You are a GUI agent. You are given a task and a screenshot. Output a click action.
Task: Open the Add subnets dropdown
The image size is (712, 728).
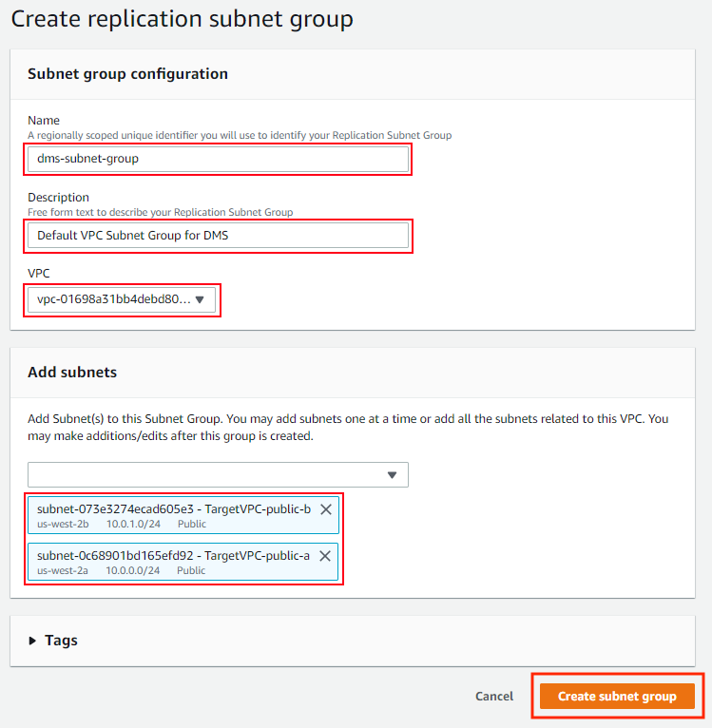[x=218, y=474]
